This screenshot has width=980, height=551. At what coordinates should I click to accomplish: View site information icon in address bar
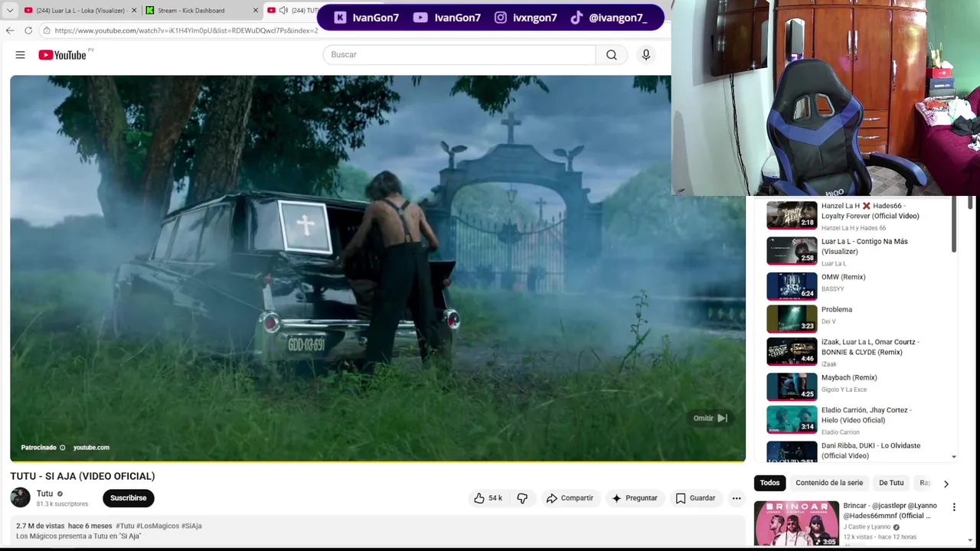coord(47,31)
